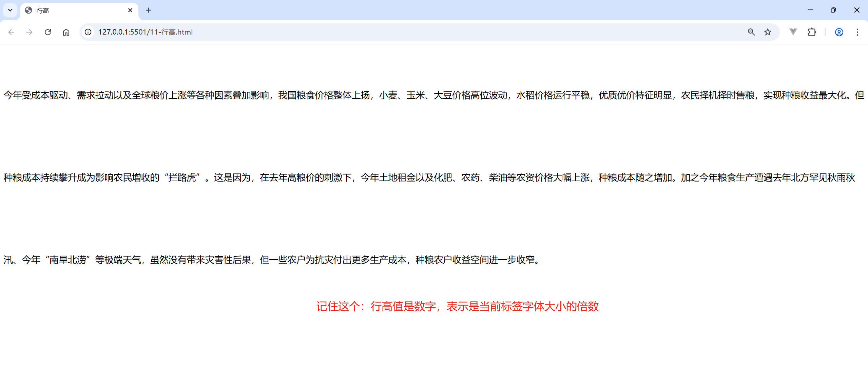Select the 行高 browser tab
Viewport: 868px width, 372px height.
pyautogui.click(x=75, y=11)
